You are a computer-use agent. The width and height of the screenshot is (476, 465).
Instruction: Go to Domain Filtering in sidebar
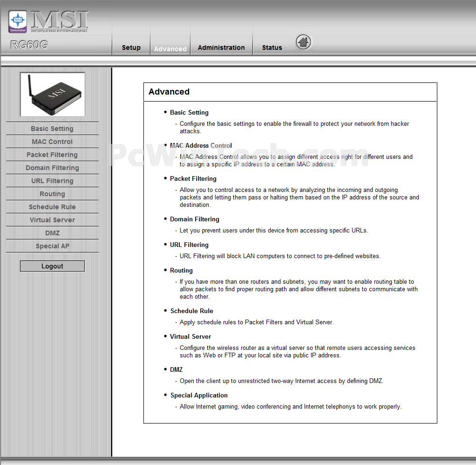(52, 168)
